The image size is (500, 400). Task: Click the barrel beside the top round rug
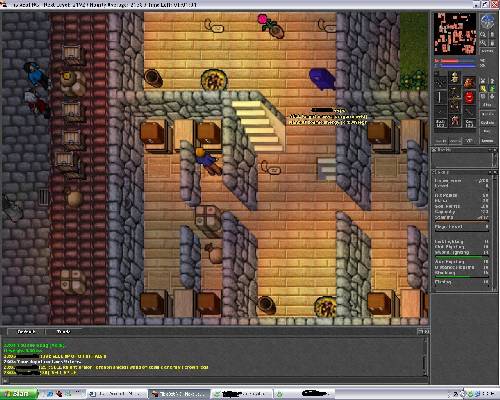(x=154, y=78)
